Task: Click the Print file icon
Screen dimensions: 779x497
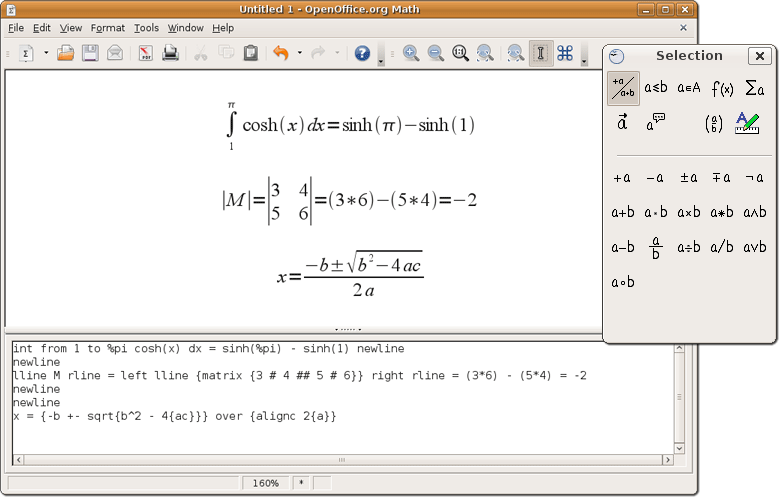Action: (171, 53)
